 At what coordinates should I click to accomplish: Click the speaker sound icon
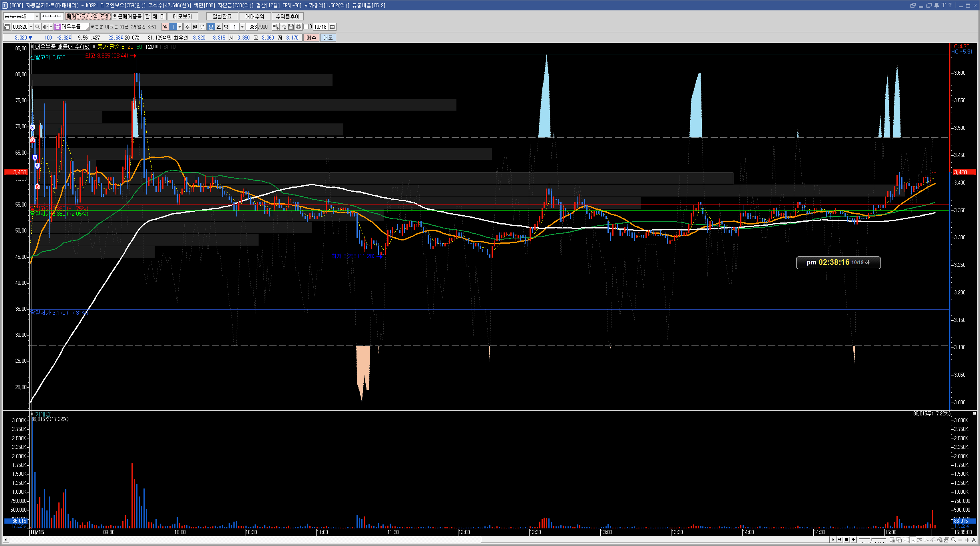pos(45,27)
